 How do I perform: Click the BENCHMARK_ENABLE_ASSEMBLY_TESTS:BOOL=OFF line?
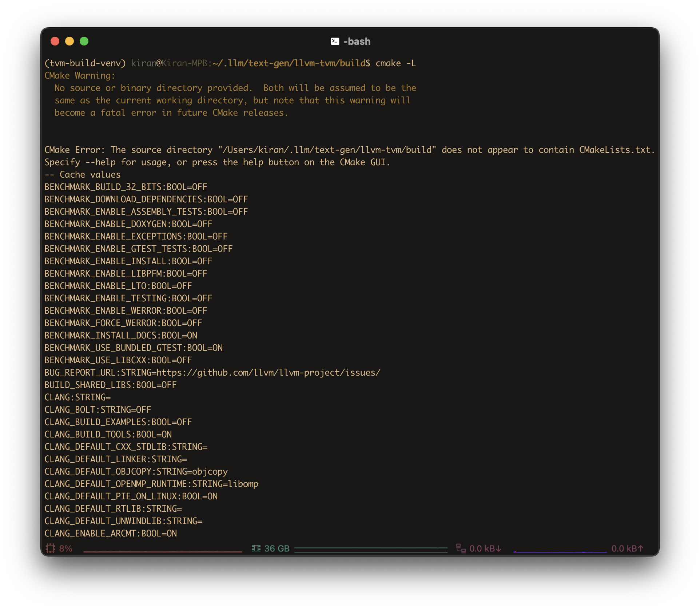[146, 212]
